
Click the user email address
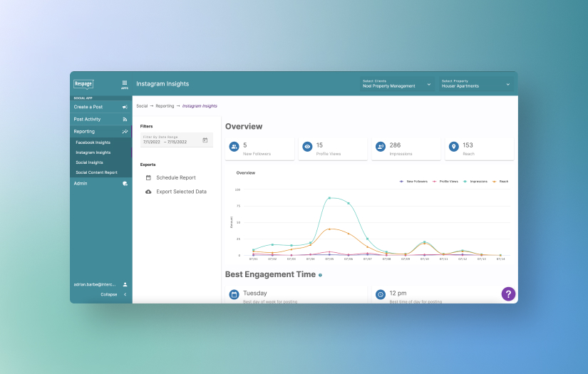click(x=95, y=284)
